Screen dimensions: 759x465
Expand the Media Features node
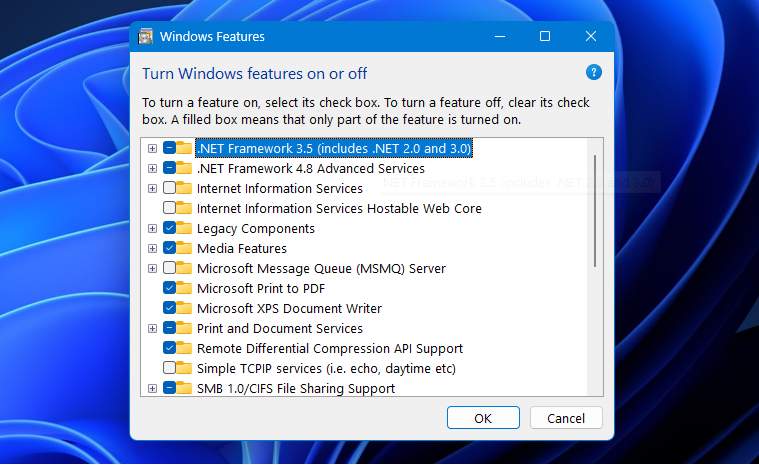pos(152,248)
